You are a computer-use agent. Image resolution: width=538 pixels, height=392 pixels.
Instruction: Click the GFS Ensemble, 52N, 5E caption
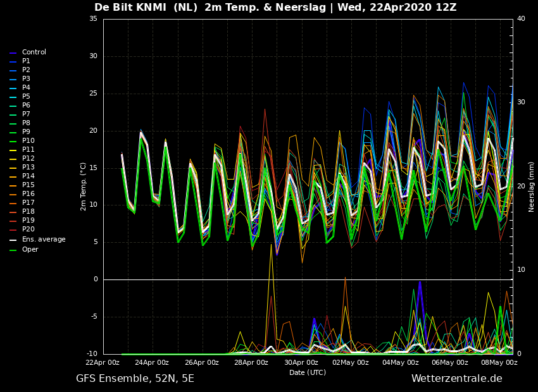tap(135, 379)
